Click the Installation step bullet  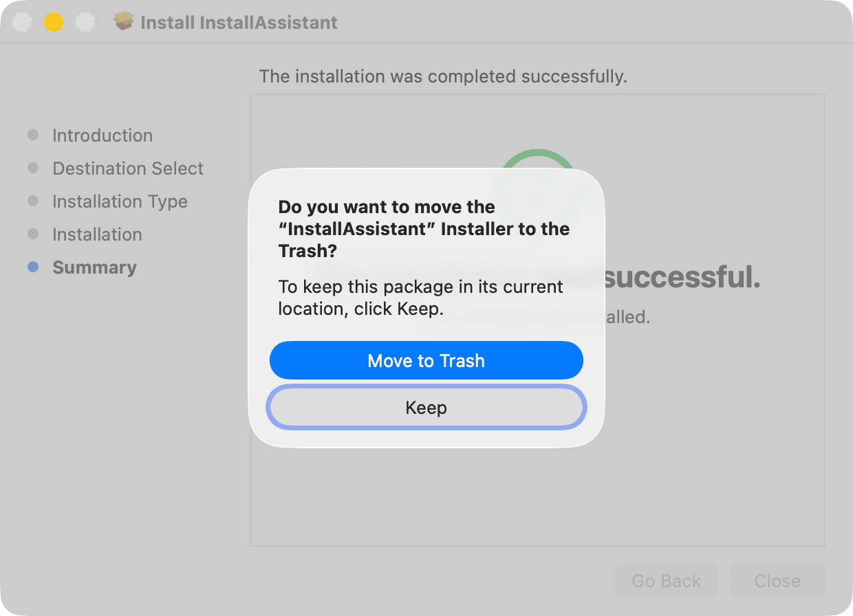click(x=32, y=234)
